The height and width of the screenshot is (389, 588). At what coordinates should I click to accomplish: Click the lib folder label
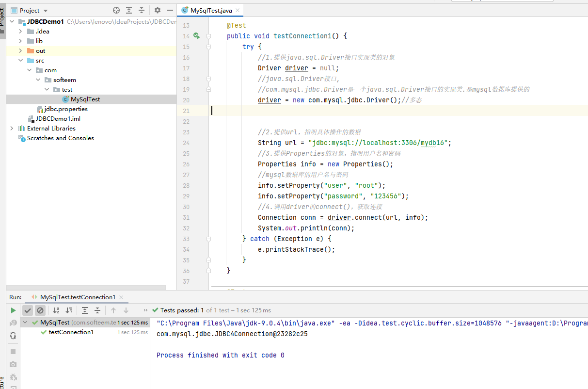tap(39, 41)
